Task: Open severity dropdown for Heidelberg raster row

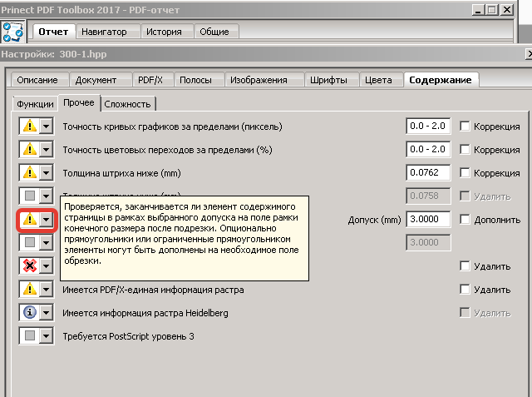Action: (47, 312)
